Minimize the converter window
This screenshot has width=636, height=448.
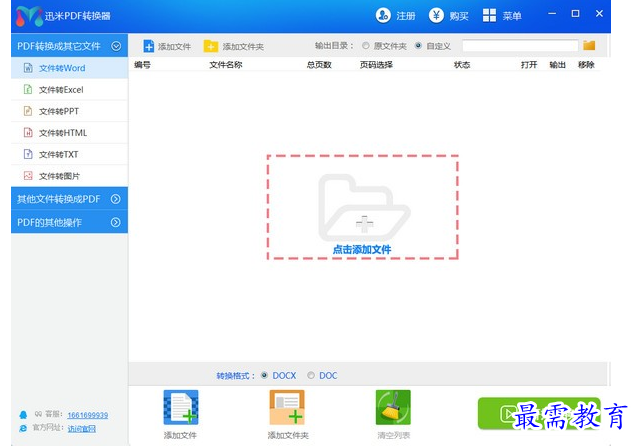(552, 13)
